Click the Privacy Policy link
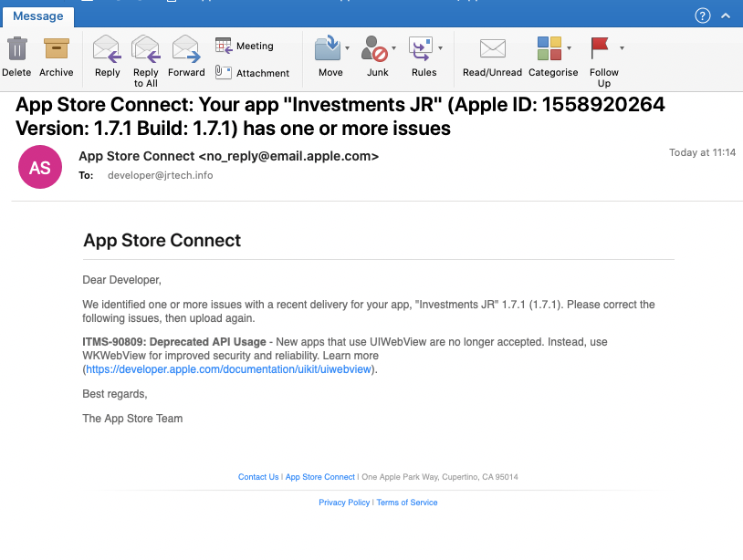Screen dimensions: 743x560 [x=344, y=503]
